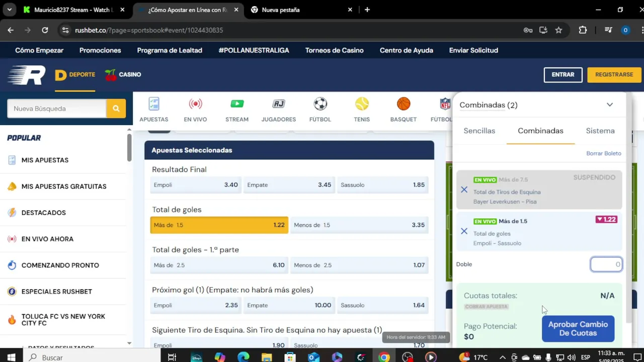The width and height of the screenshot is (644, 362).
Task: Select Empoli 3.40 in Resultado Final
Action: [x=196, y=185]
